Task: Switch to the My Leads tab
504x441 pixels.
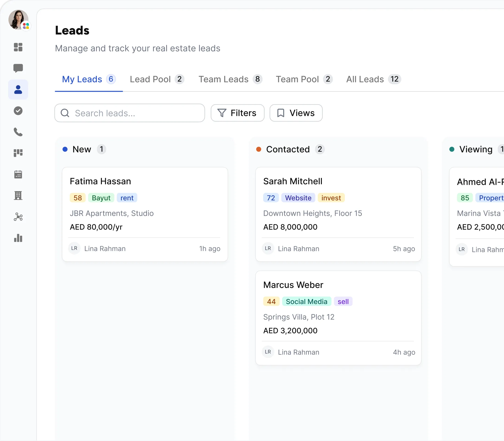Action: (89, 79)
